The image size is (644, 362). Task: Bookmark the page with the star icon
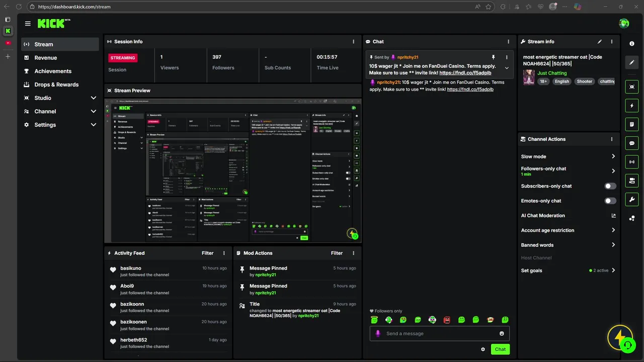pos(488,7)
